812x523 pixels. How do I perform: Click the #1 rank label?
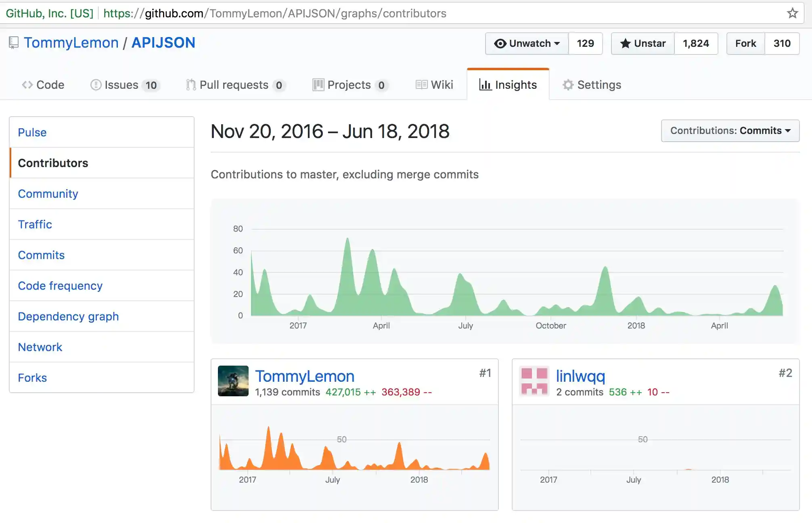coord(485,373)
